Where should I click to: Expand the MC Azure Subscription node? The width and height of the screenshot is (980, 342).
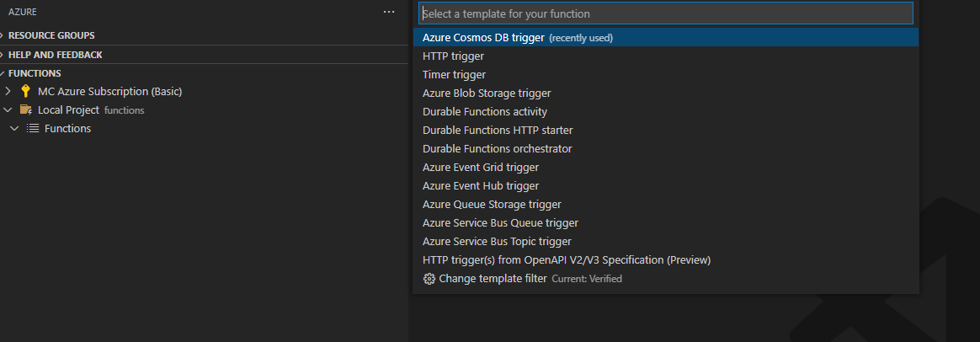(x=8, y=92)
